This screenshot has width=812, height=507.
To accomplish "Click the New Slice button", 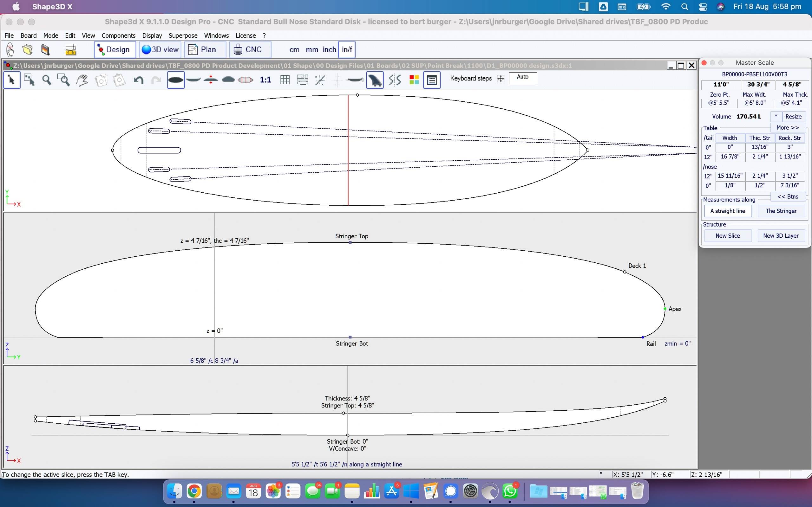I will (727, 236).
